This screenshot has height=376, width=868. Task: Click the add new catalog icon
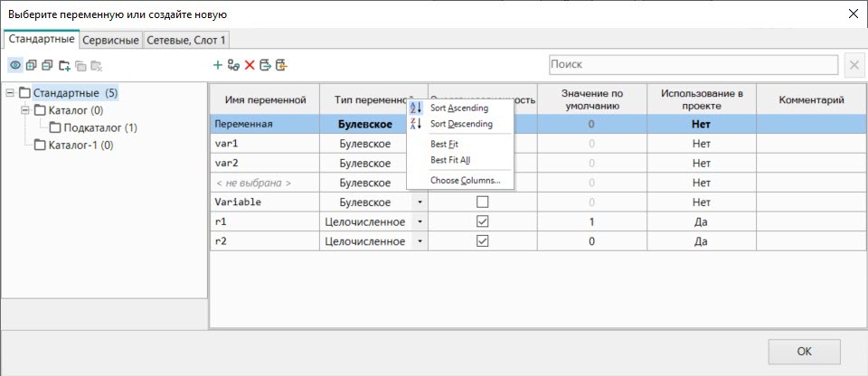(x=64, y=65)
